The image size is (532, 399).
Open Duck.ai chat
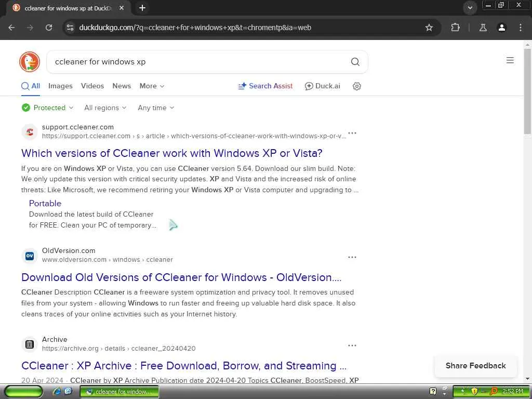[x=322, y=86]
